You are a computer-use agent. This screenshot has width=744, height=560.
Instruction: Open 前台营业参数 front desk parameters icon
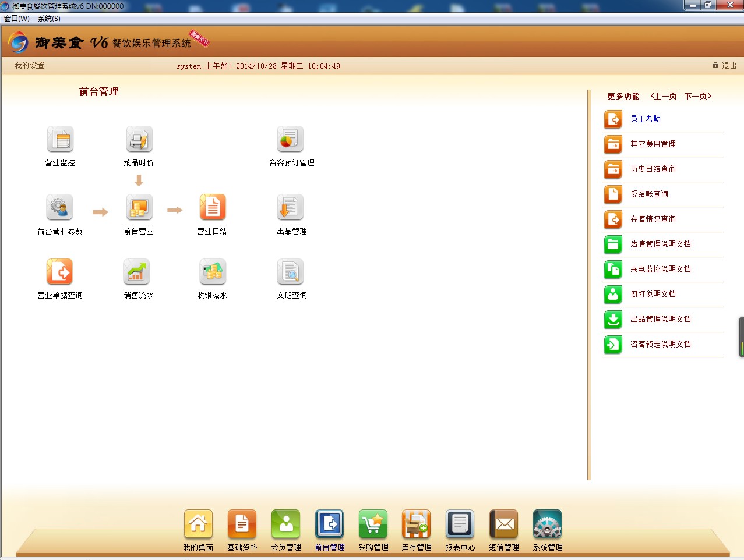click(x=60, y=208)
